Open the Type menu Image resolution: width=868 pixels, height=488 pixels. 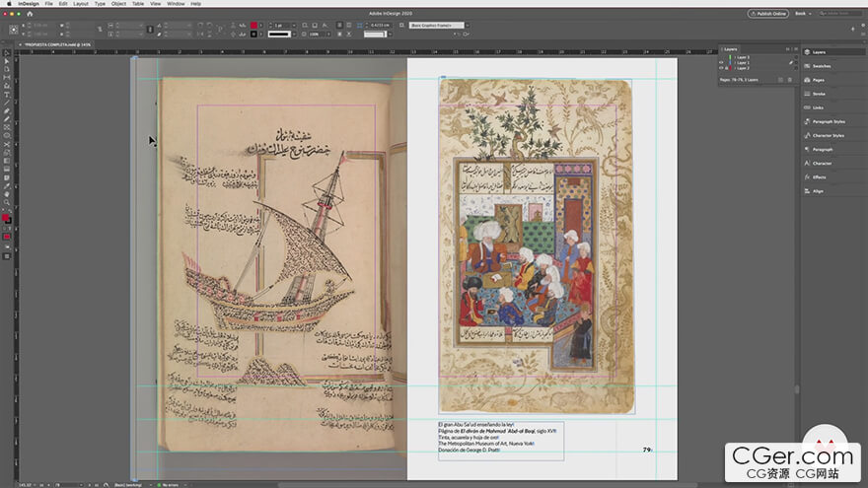100,3
